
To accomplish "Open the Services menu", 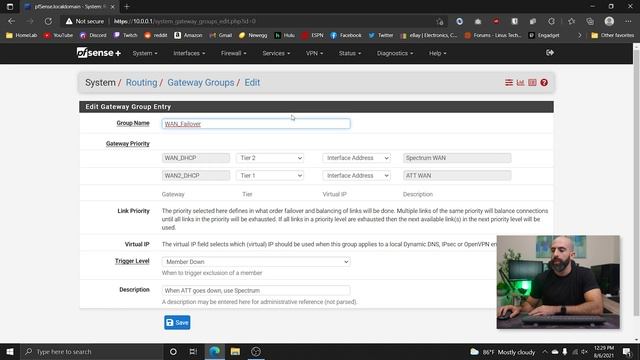I will tap(276, 53).
